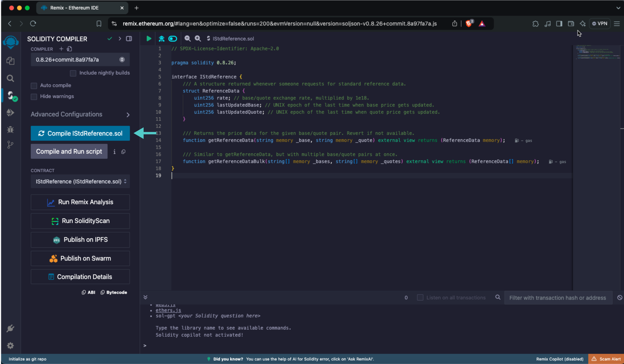Viewport: 624px width, 364px height.
Task: Open the Search in files sidebar icon
Action: (10, 78)
